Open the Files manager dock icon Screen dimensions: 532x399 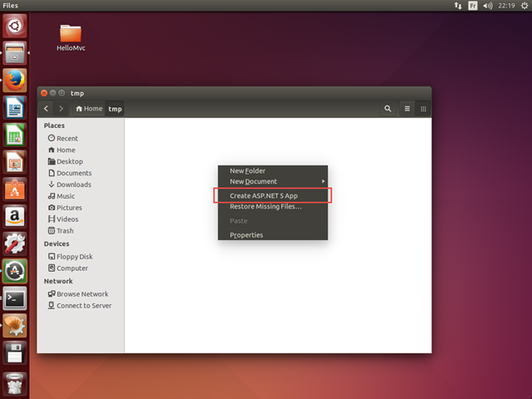[x=15, y=53]
